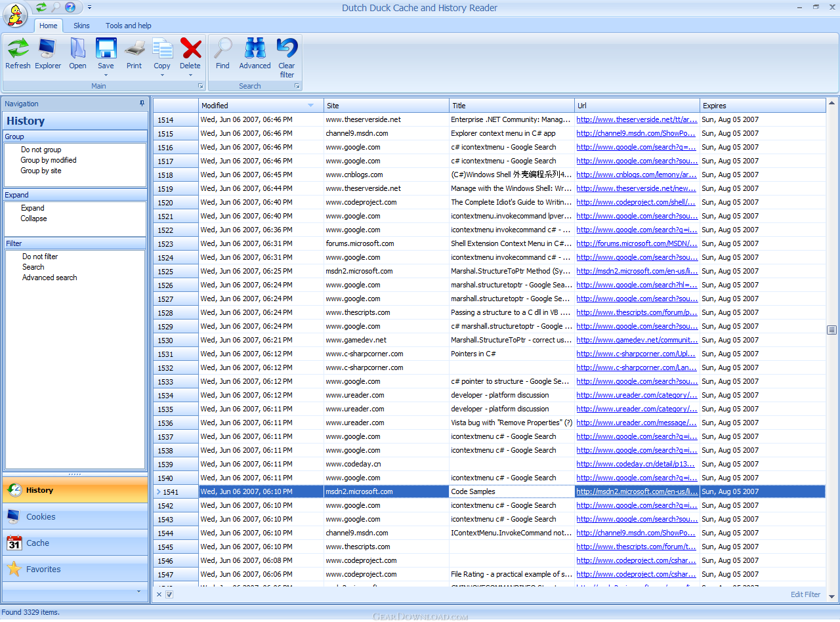Screen dimensions: 840x622
Task: Open the Customize Quick Access Toolbar dropdown
Action: click(89, 7)
